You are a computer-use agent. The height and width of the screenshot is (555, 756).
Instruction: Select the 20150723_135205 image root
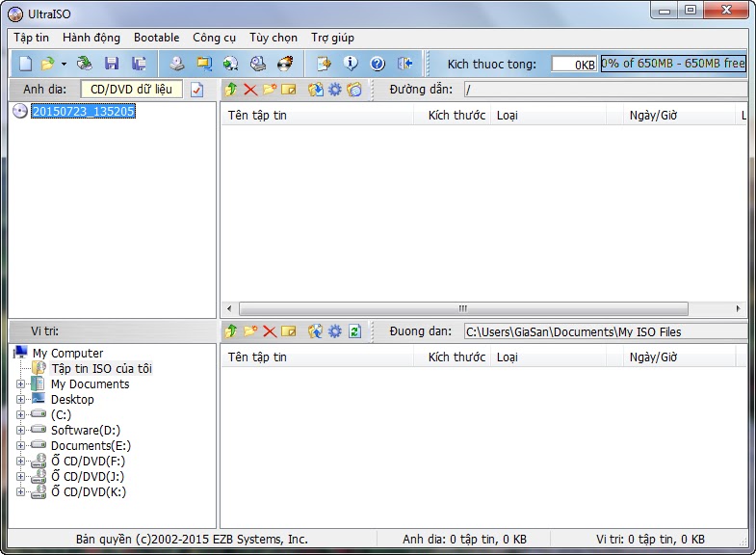(83, 112)
